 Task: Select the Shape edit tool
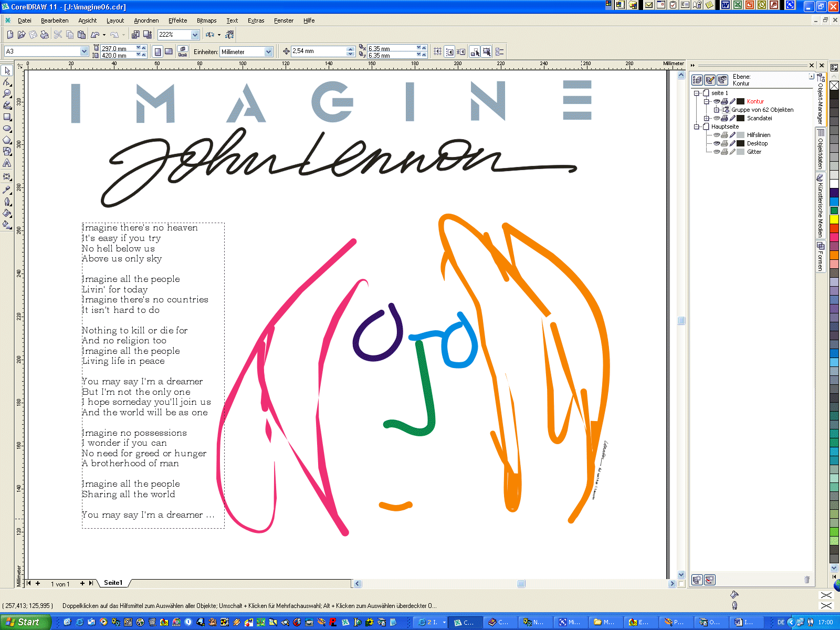[7, 82]
